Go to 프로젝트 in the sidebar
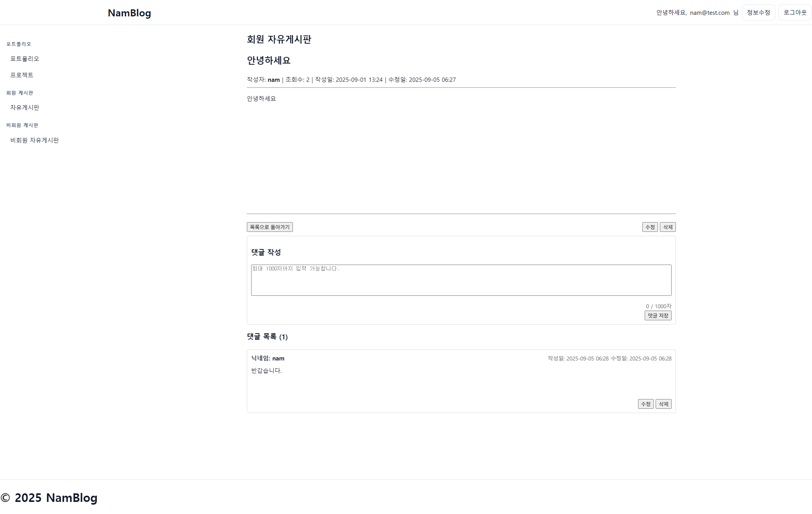 tap(22, 75)
